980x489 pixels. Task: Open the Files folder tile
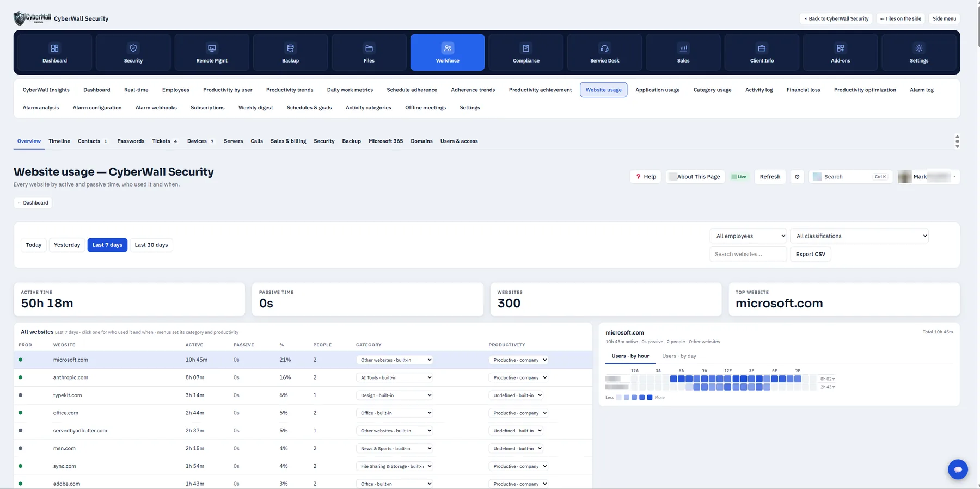369,52
